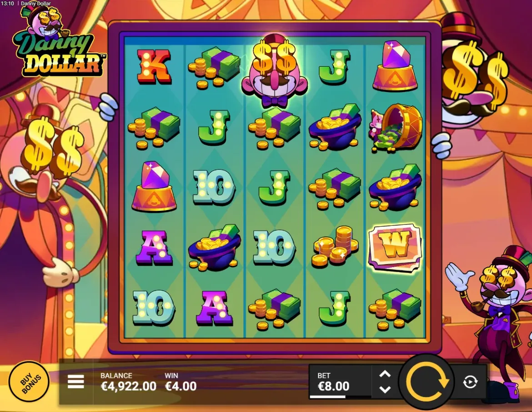Open the hamburger menu
The width and height of the screenshot is (532, 412).
pos(75,382)
